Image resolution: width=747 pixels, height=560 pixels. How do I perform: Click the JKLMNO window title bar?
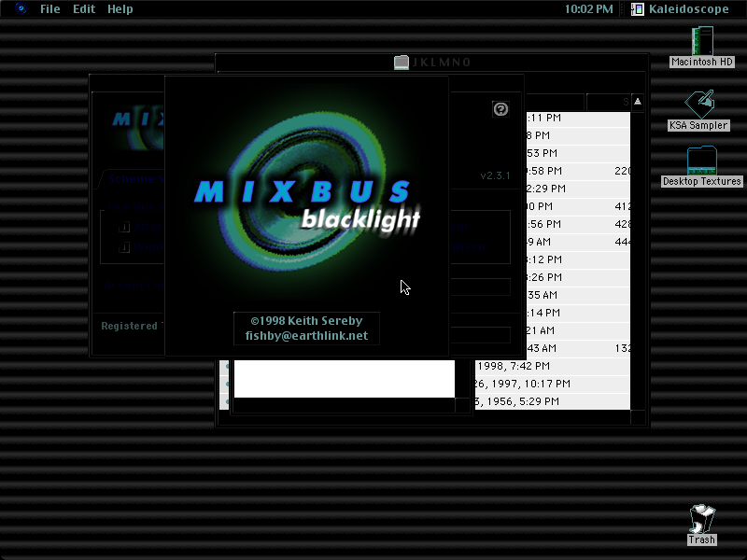432,63
